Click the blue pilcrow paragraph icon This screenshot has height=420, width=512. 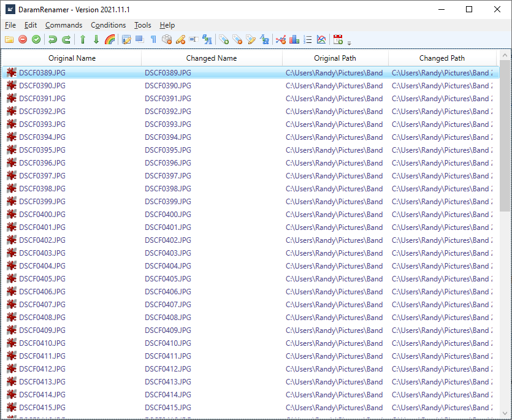153,39
